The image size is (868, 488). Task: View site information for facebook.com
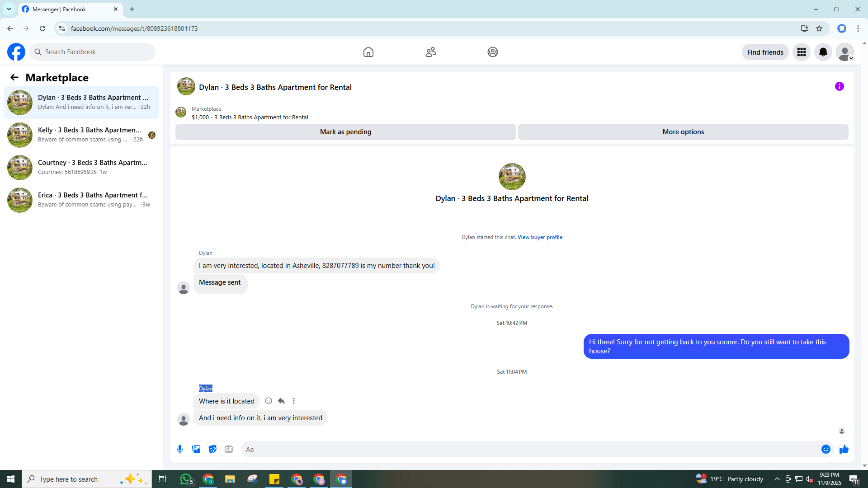[62, 28]
